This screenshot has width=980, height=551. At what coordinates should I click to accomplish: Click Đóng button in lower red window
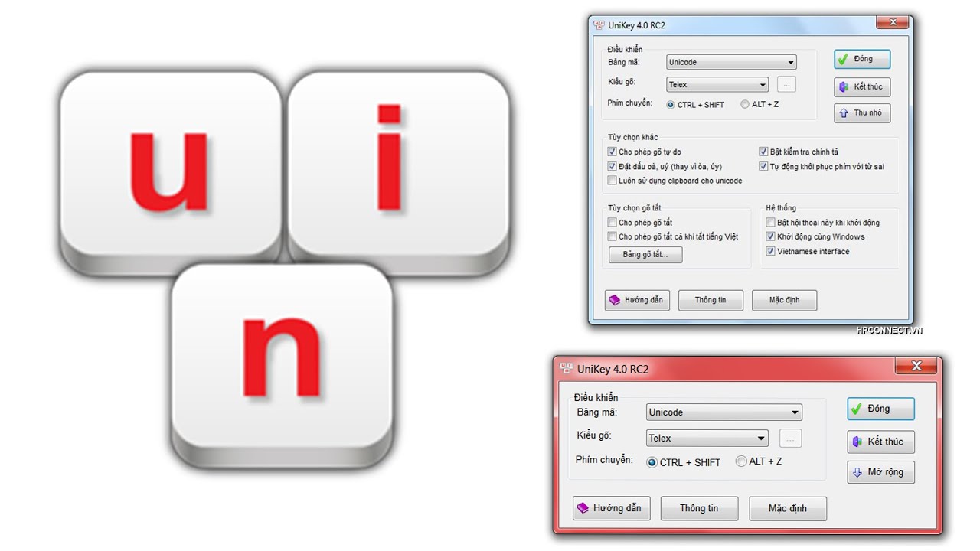(x=880, y=409)
